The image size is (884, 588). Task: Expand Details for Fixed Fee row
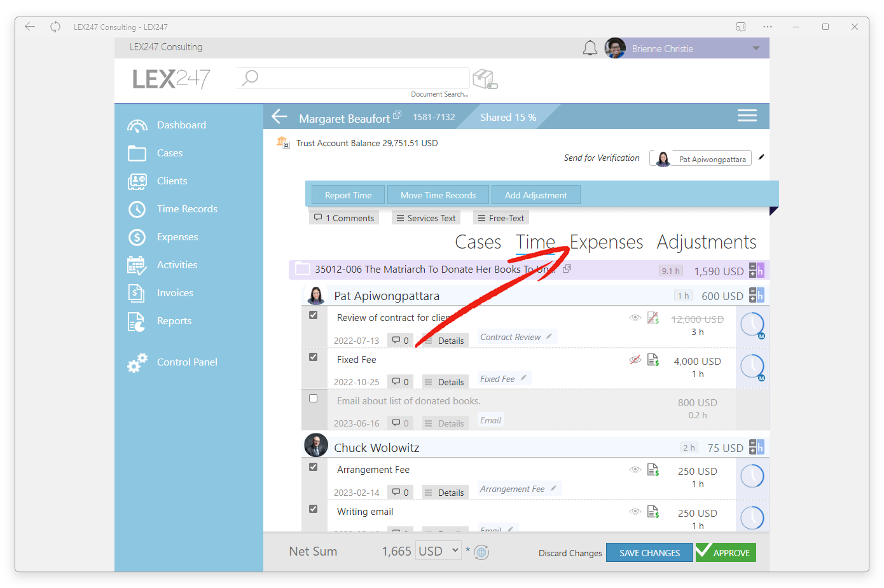(445, 382)
